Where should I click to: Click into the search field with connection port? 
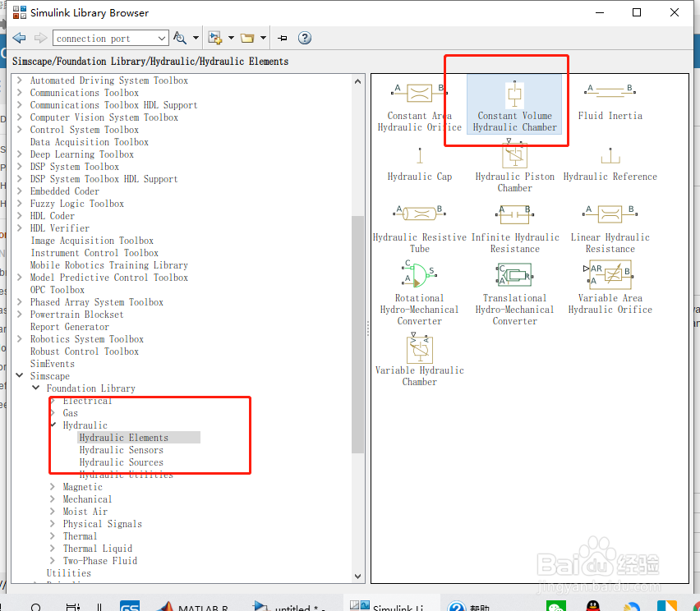[x=105, y=39]
